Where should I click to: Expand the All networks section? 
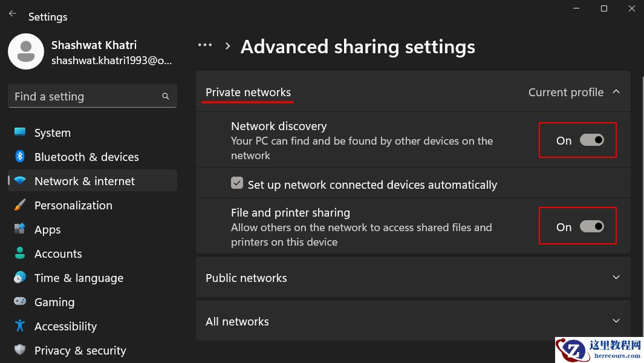616,321
